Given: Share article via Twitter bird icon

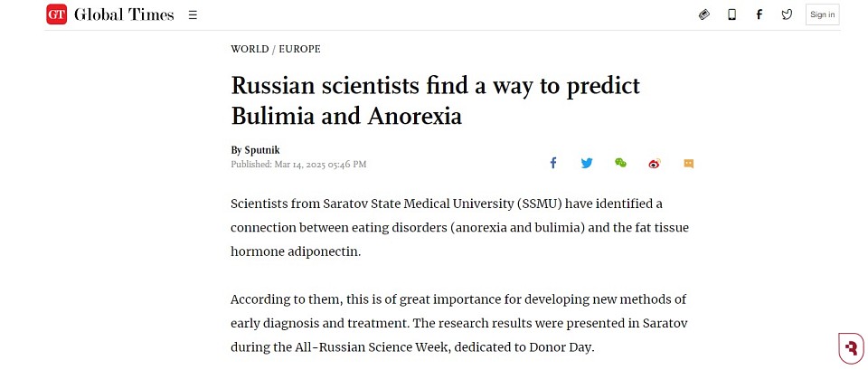Looking at the screenshot, I should [587, 163].
